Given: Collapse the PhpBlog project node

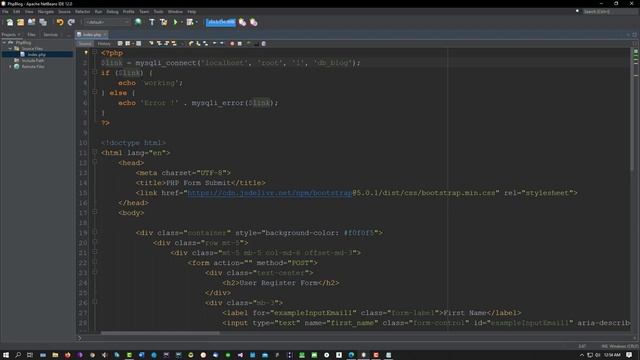Looking at the screenshot, I should 4,42.
